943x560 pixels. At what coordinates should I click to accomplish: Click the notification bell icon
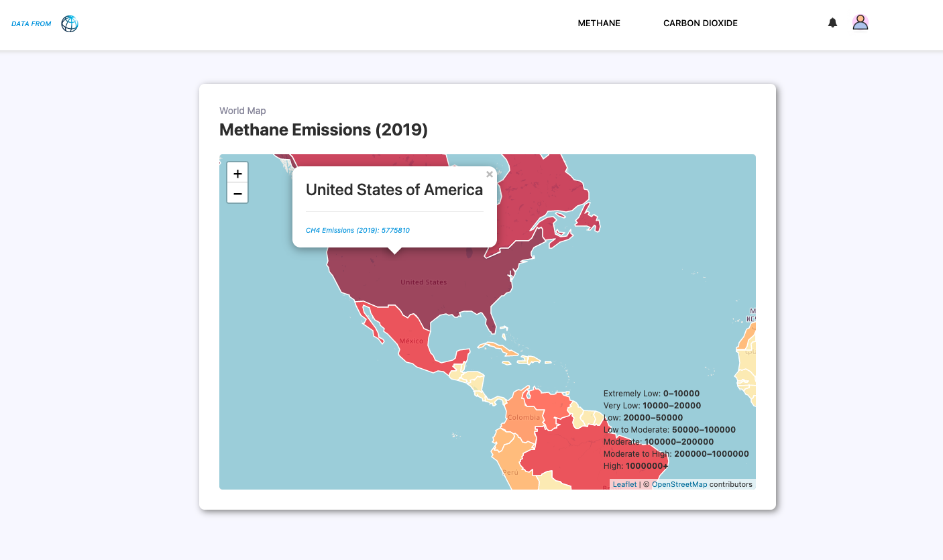(832, 22)
